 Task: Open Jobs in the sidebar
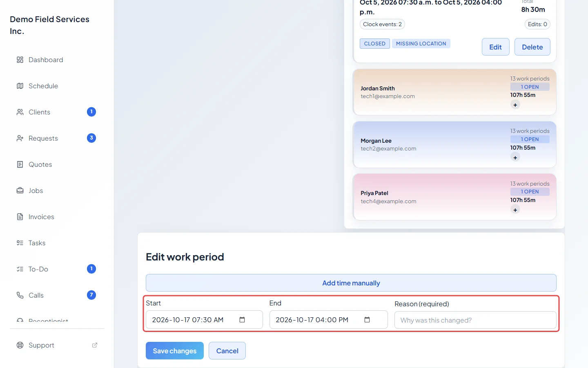tap(57, 191)
